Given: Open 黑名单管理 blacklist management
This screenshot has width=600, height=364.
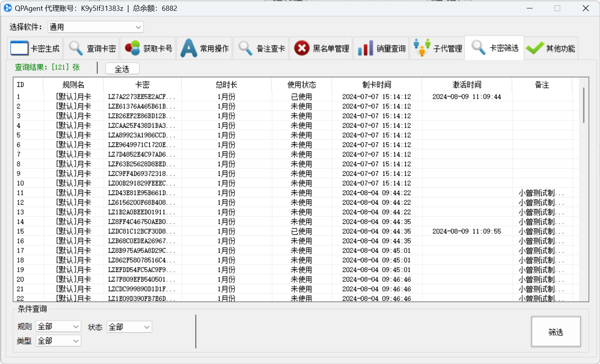Looking at the screenshot, I should (x=321, y=48).
